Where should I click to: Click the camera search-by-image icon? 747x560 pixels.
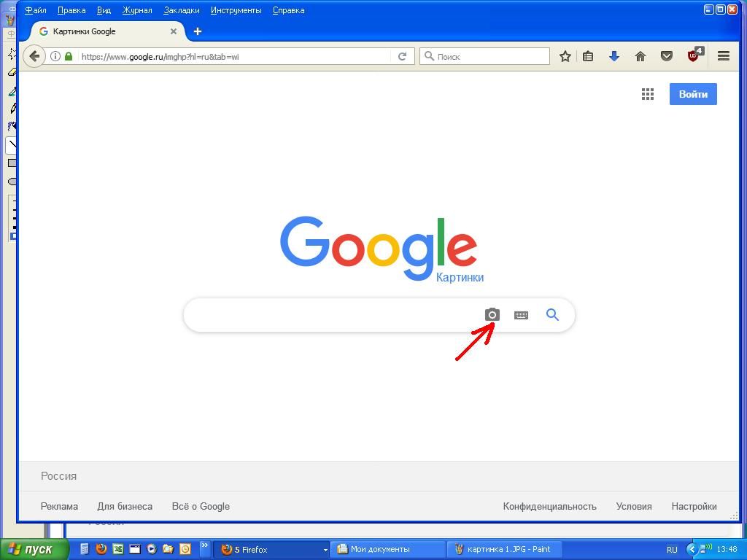(492, 315)
